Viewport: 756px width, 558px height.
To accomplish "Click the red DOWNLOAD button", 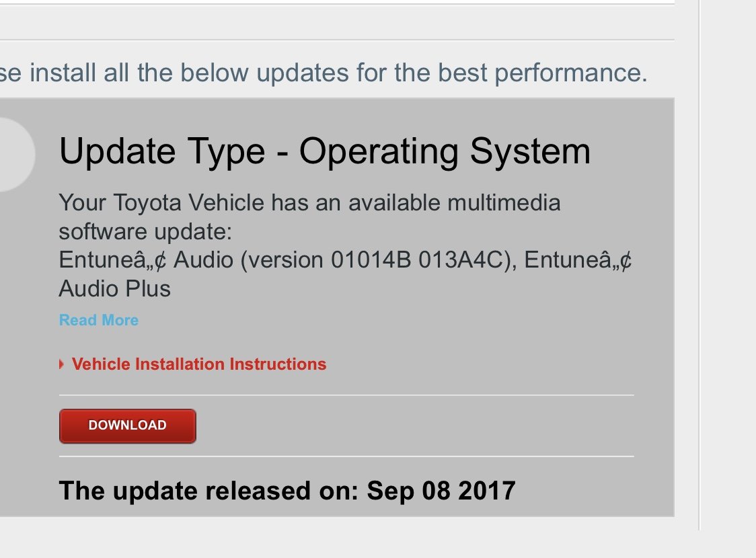I will (x=127, y=426).
